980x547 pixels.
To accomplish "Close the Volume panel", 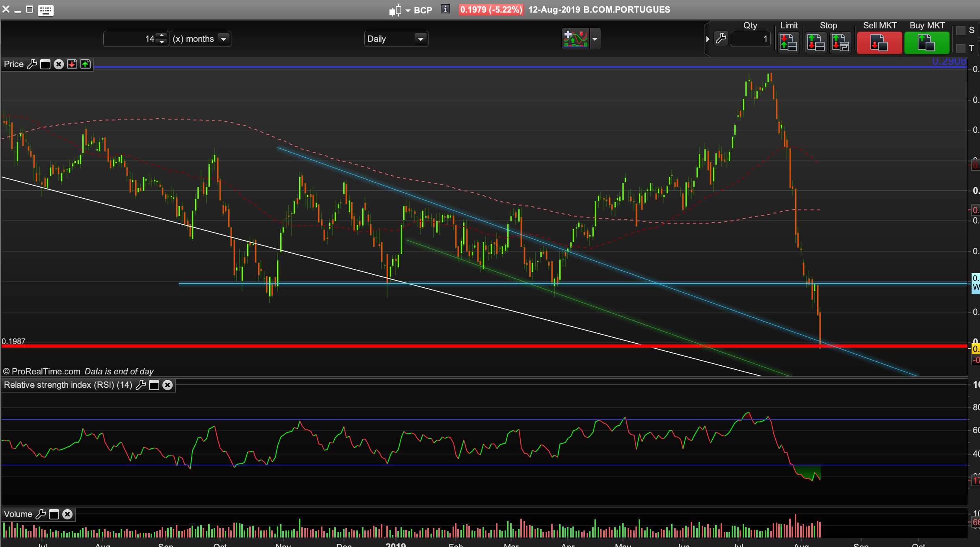I will click(67, 514).
